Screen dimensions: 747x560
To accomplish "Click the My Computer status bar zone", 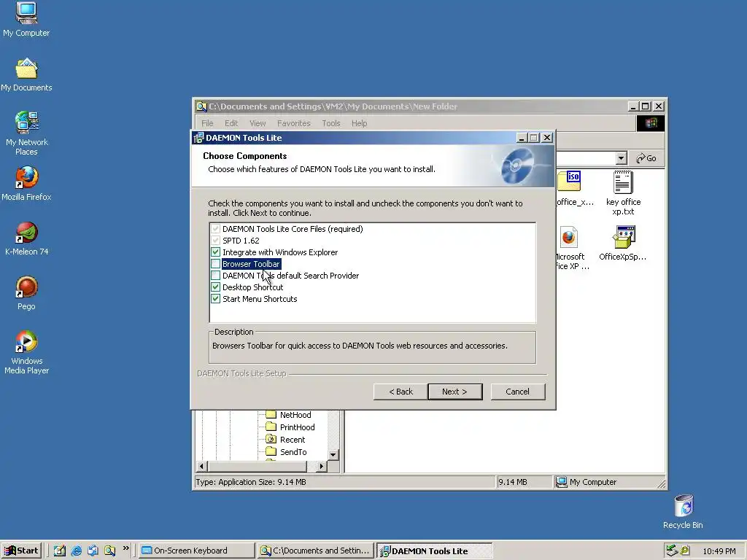I will [608, 482].
